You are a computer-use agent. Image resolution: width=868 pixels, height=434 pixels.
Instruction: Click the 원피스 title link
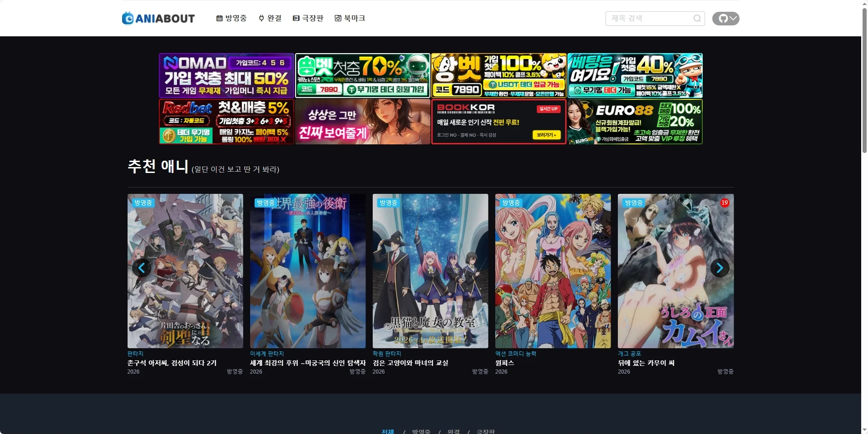(505, 363)
